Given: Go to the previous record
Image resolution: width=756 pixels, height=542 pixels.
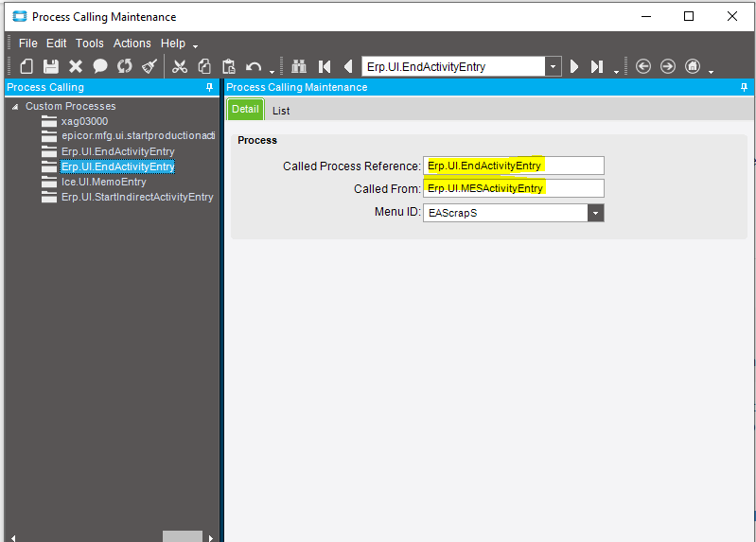Looking at the screenshot, I should [x=348, y=66].
